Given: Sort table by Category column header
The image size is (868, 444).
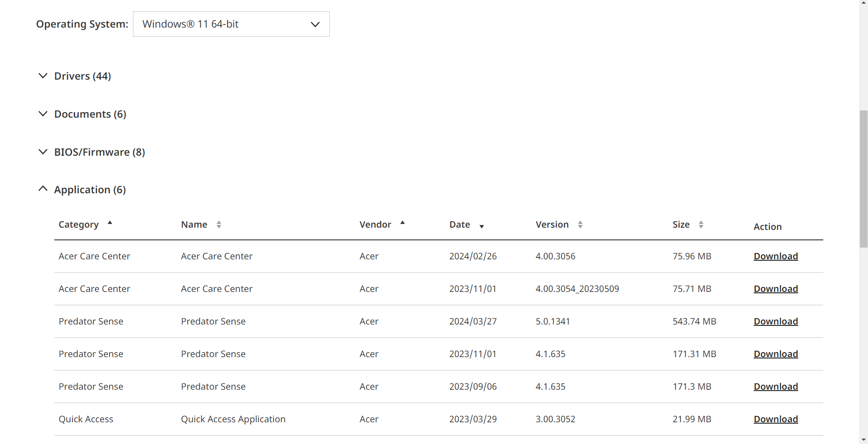Looking at the screenshot, I should 79,224.
